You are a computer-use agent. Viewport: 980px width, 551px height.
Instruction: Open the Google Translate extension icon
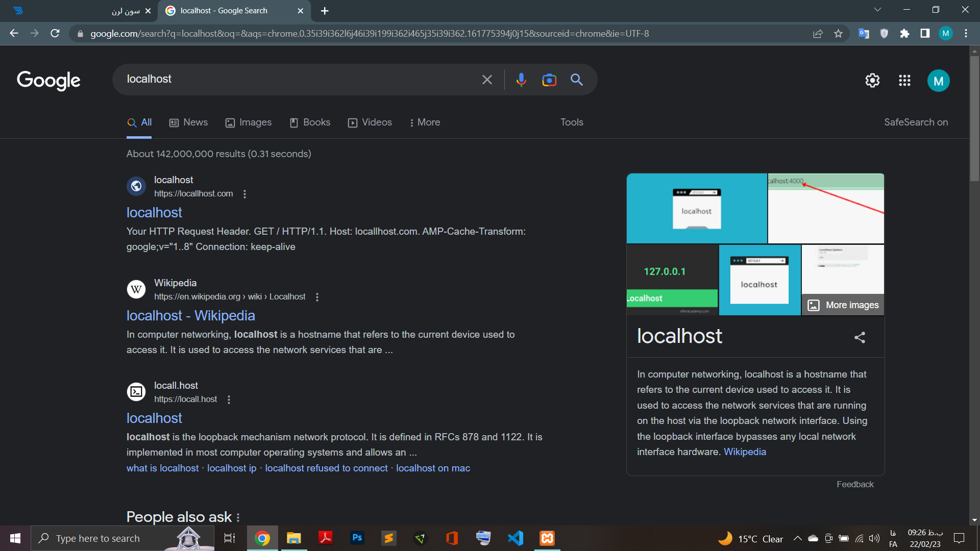864,33
